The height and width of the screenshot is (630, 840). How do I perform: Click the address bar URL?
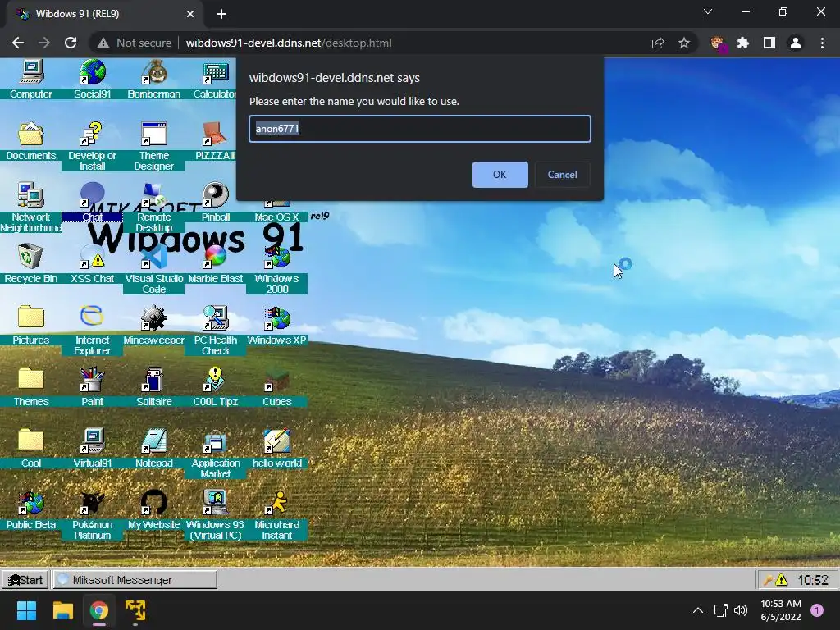[x=289, y=43]
